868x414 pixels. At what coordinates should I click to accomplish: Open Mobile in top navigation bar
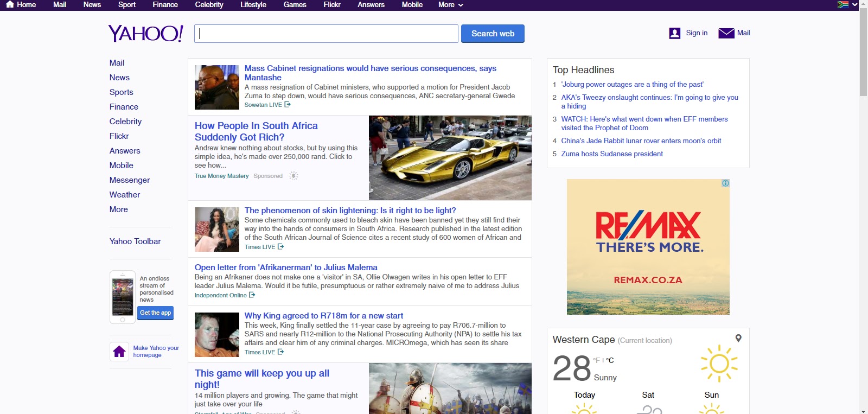click(x=412, y=4)
